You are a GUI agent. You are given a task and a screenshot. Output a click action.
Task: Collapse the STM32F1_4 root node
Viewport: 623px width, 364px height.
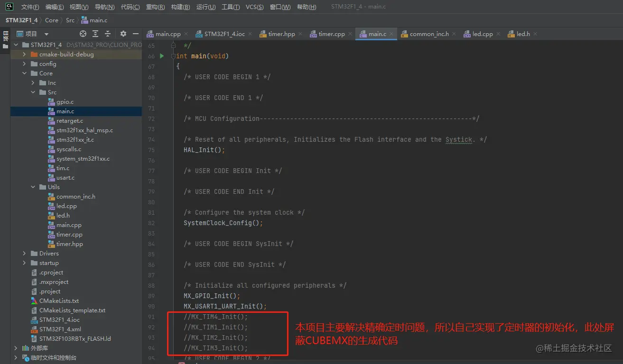[x=16, y=45]
